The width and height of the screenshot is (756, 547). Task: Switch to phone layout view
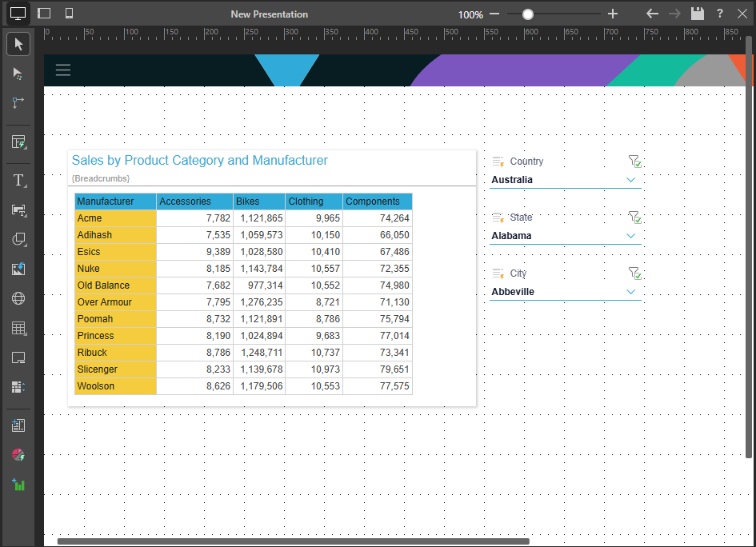pos(69,14)
